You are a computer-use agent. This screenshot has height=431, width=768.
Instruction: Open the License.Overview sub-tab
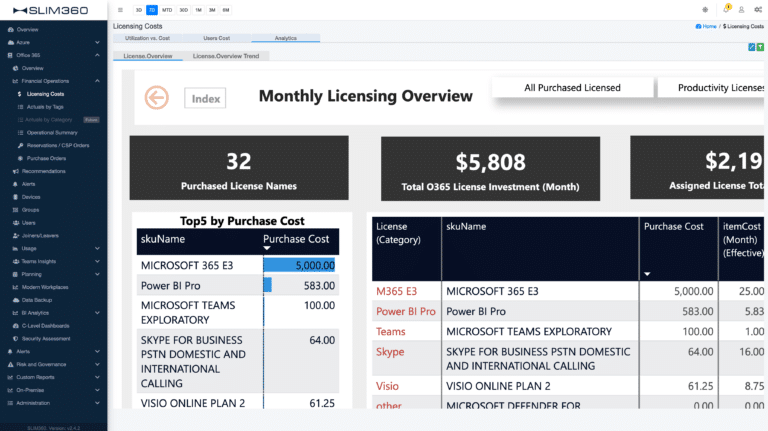148,56
